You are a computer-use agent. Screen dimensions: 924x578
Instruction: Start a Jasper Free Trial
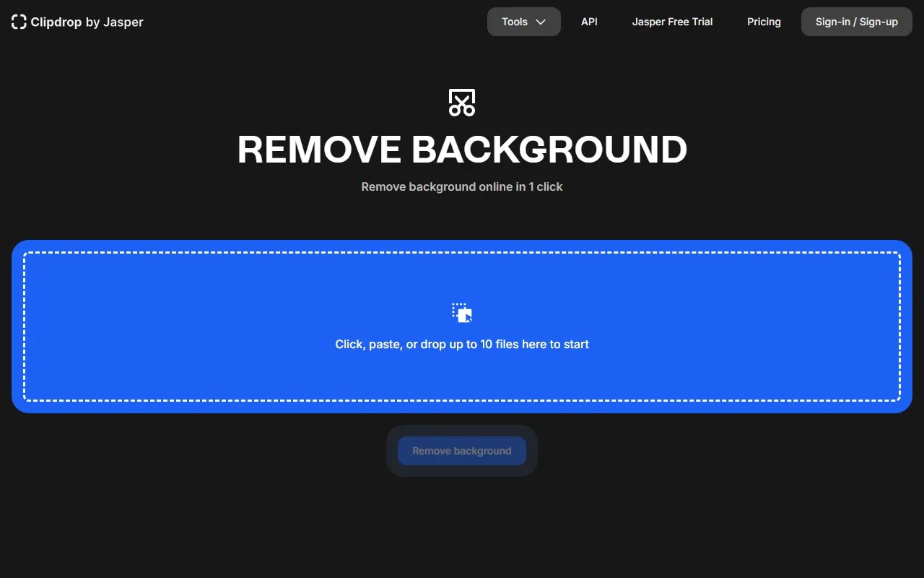672,22
